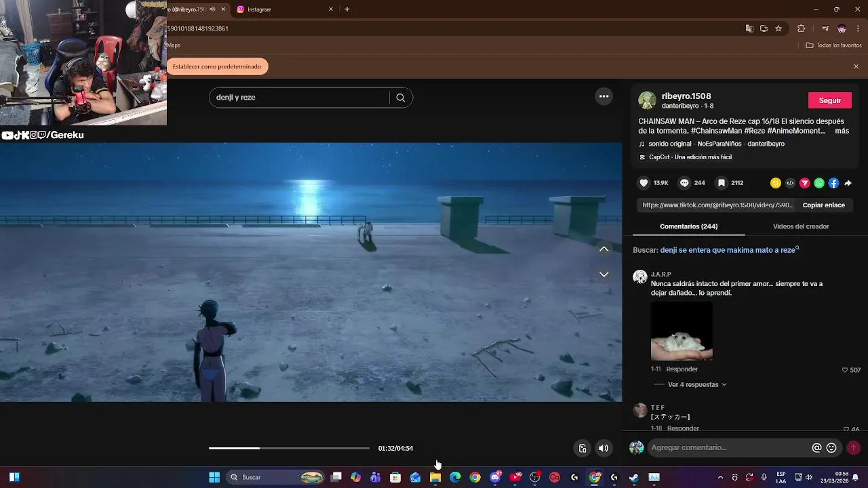
Task: Open browser extensions puzzle icon
Action: coord(801,28)
